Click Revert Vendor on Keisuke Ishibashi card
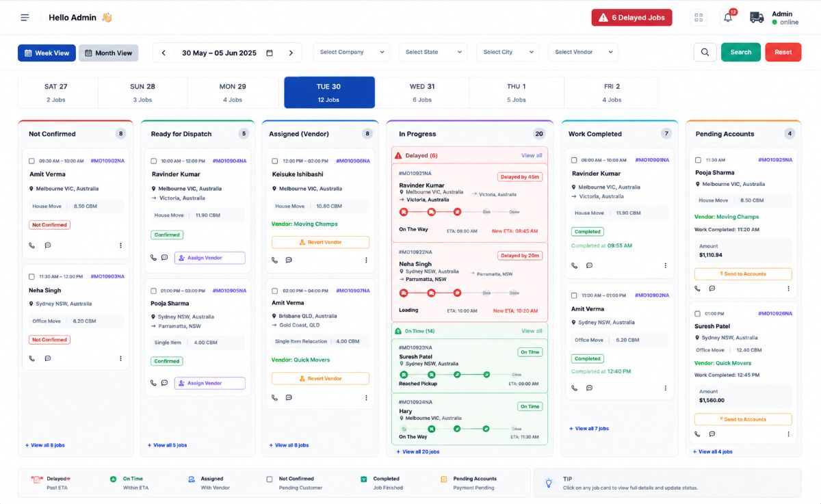This screenshot has width=821, height=504. [320, 242]
